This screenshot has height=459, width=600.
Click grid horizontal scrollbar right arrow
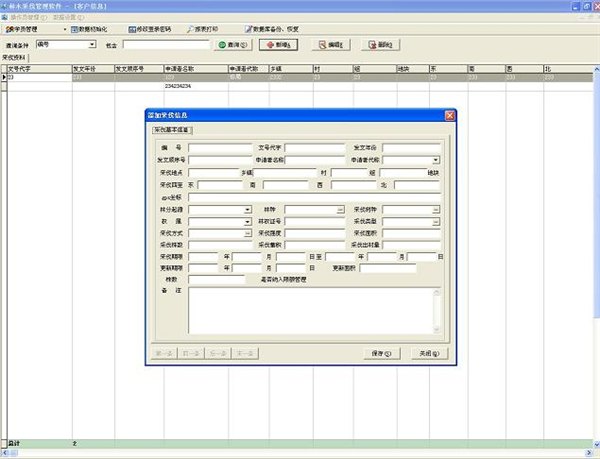[590, 453]
